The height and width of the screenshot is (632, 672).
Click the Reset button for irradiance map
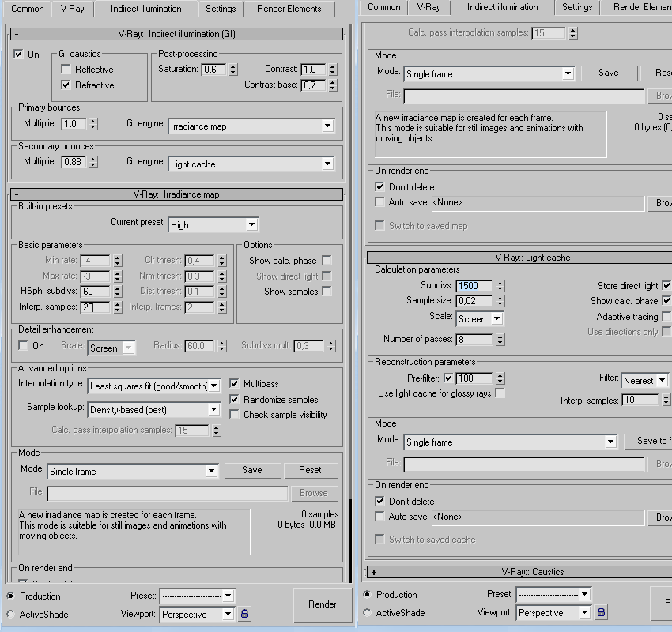310,470
